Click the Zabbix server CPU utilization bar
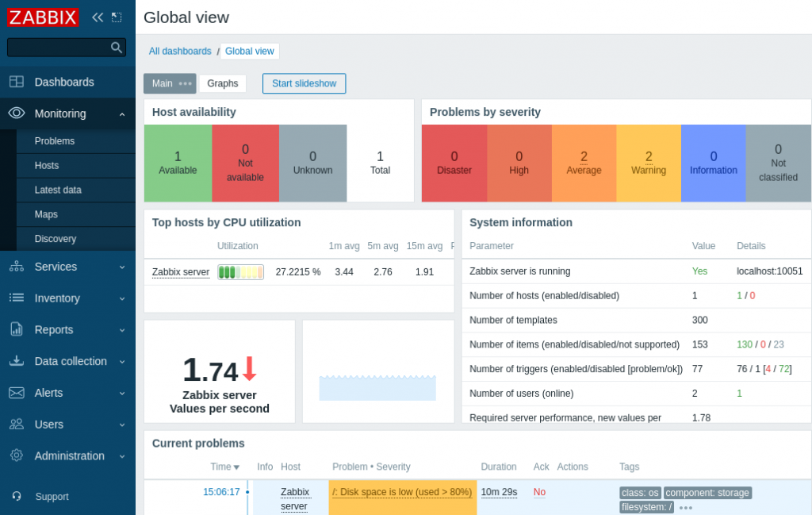 tap(241, 271)
